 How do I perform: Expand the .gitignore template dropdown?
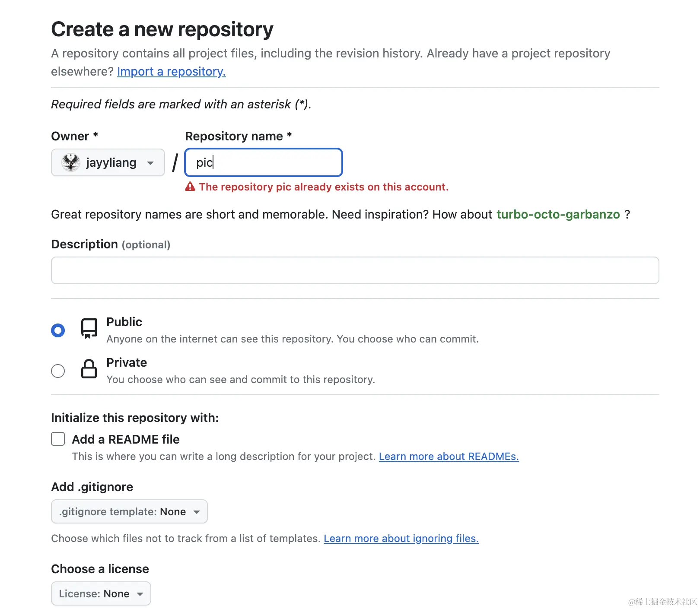coord(129,511)
